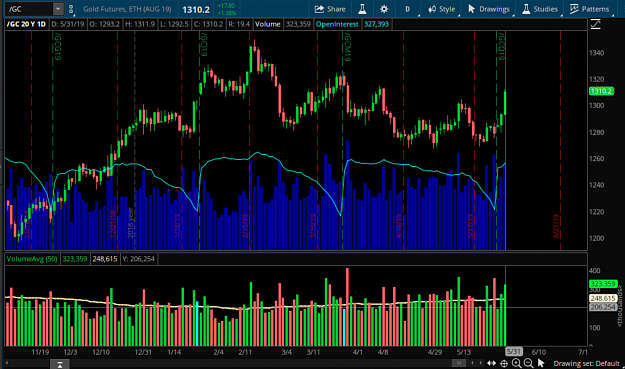Click the scroll left small arrow near zoom tools
Image resolution: width=625 pixels, height=369 pixels.
(x=472, y=363)
